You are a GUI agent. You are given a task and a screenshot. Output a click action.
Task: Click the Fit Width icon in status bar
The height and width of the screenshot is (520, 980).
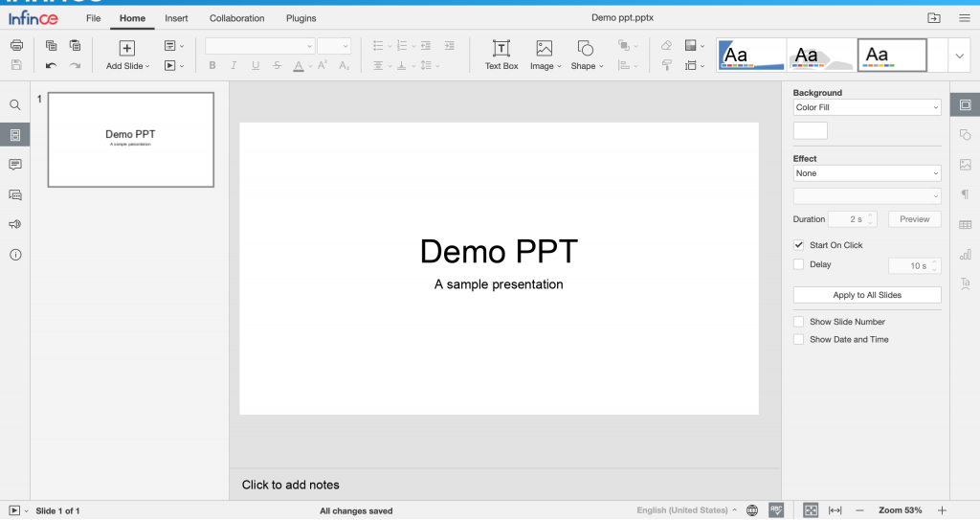[x=835, y=510]
